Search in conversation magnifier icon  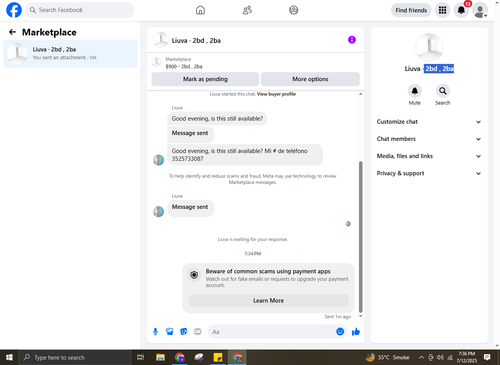point(443,91)
